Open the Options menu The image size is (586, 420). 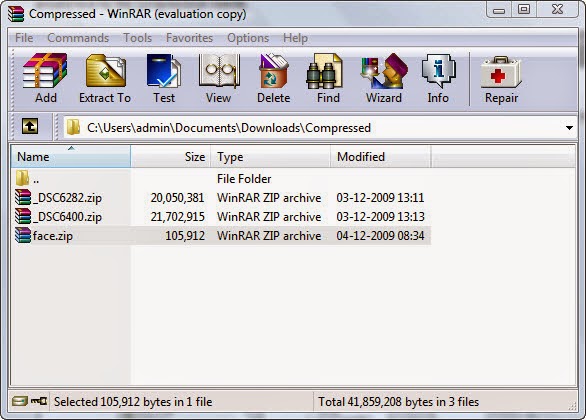[x=248, y=38]
